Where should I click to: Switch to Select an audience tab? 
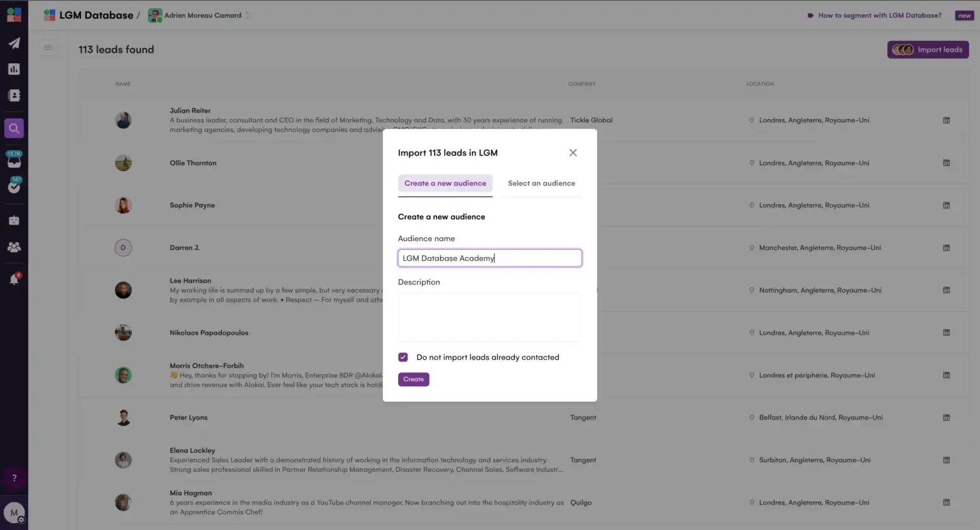click(x=541, y=183)
